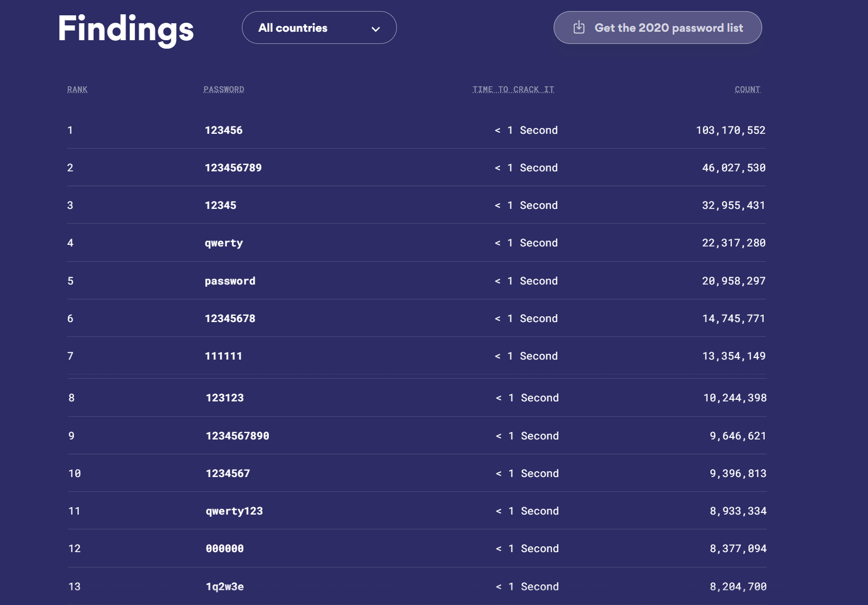Image resolution: width=868 pixels, height=605 pixels.
Task: Click crack time for qwerty row
Action: (526, 243)
